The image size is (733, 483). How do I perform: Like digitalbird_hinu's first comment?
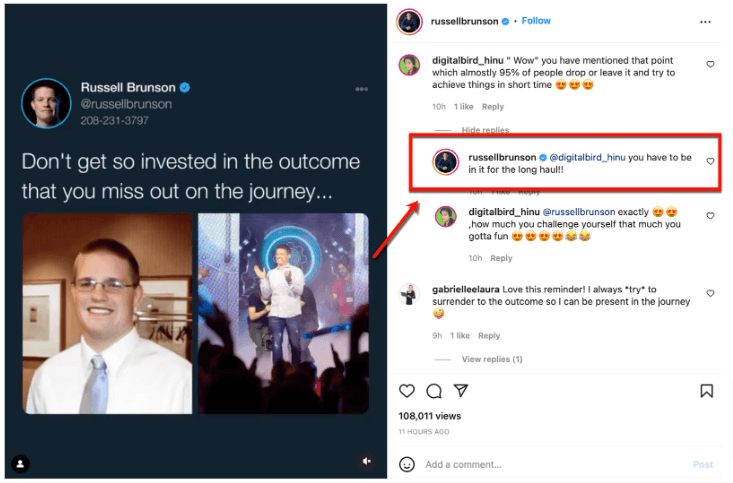(x=710, y=64)
